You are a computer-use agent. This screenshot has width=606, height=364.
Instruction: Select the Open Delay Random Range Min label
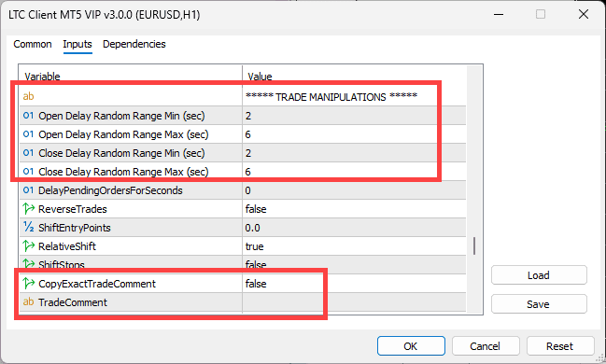click(x=121, y=116)
